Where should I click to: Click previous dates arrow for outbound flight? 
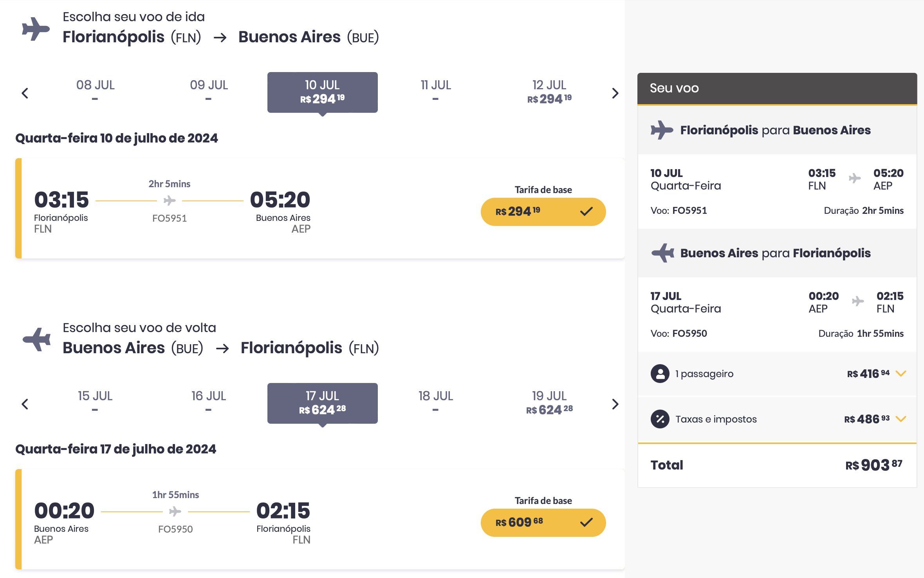pyautogui.click(x=25, y=93)
